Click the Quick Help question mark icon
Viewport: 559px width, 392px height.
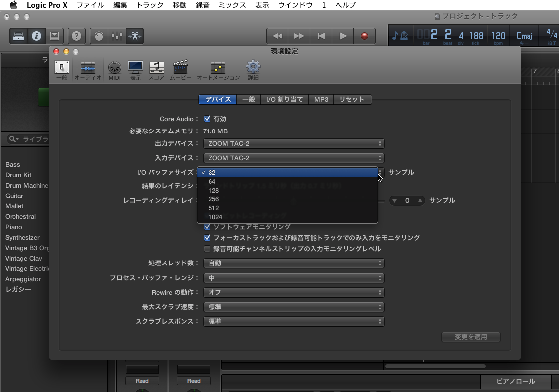pos(76,36)
